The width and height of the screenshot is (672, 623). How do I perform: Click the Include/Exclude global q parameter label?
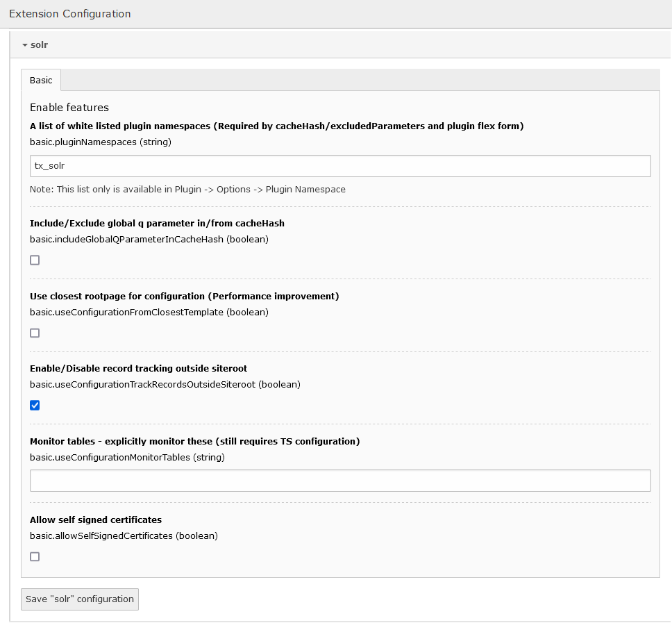(x=157, y=224)
